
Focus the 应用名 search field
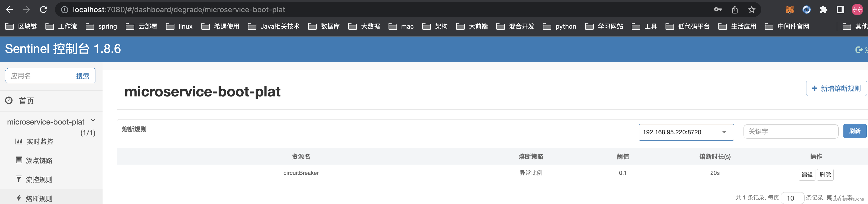38,76
